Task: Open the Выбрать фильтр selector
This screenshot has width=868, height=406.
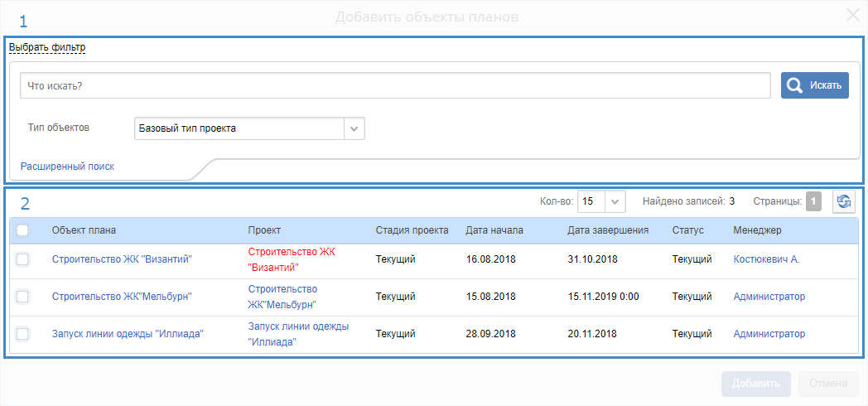Action: (x=47, y=47)
